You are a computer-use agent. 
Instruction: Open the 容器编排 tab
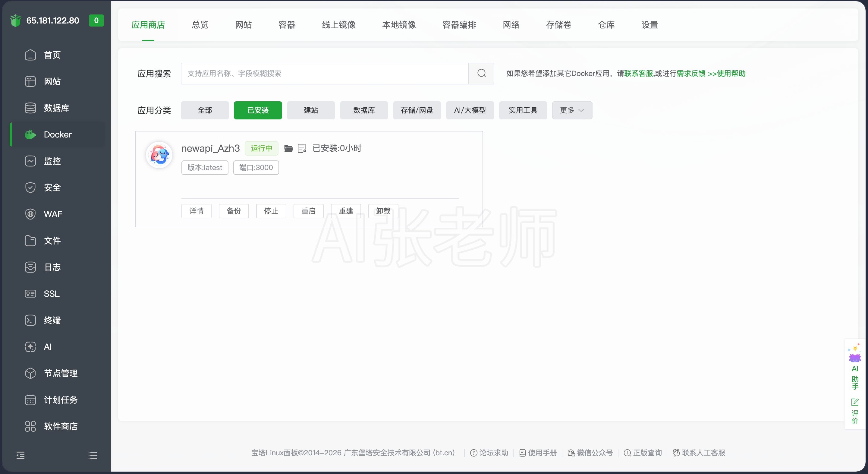coord(459,25)
